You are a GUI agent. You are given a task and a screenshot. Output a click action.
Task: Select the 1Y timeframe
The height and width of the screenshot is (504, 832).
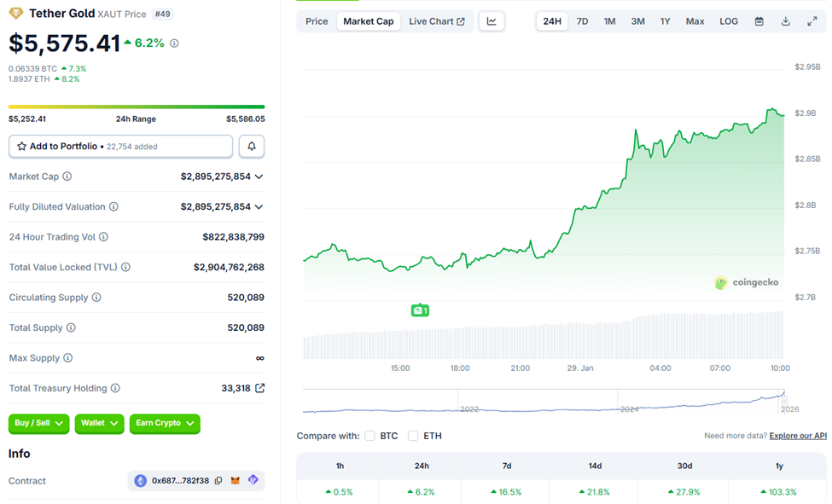(666, 20)
